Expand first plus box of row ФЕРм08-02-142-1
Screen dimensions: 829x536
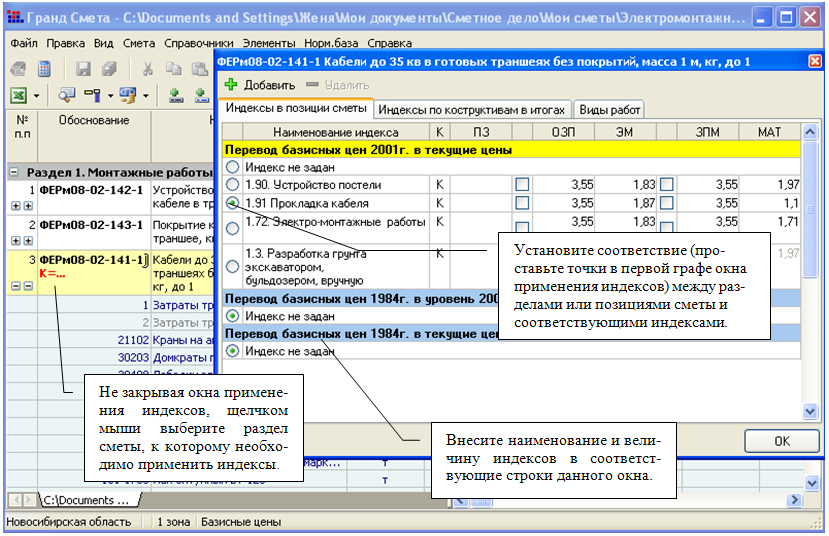[16, 206]
